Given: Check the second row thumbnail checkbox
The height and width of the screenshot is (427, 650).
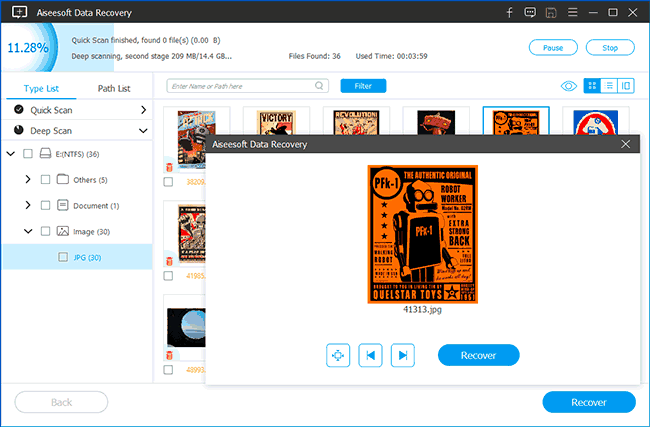Looking at the screenshot, I should [x=168, y=276].
